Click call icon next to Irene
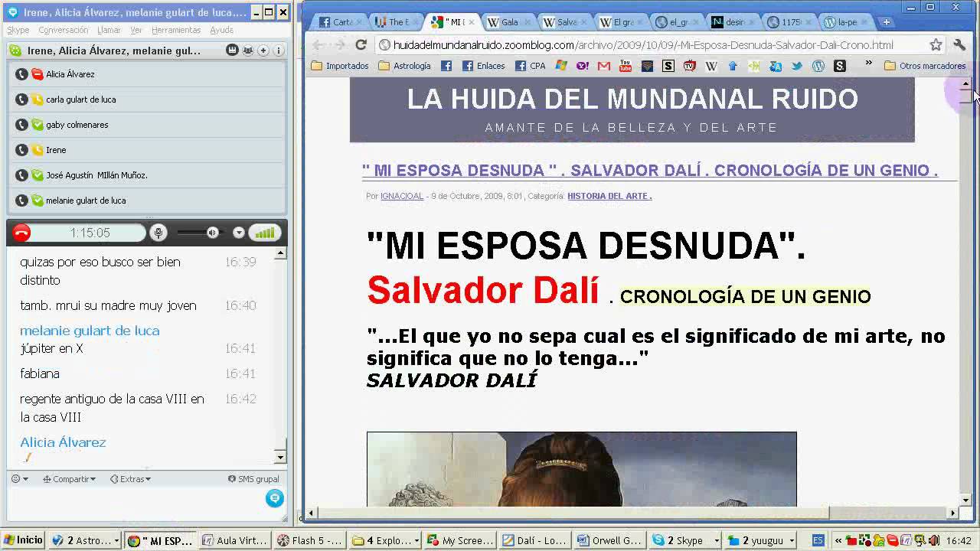 tap(21, 150)
